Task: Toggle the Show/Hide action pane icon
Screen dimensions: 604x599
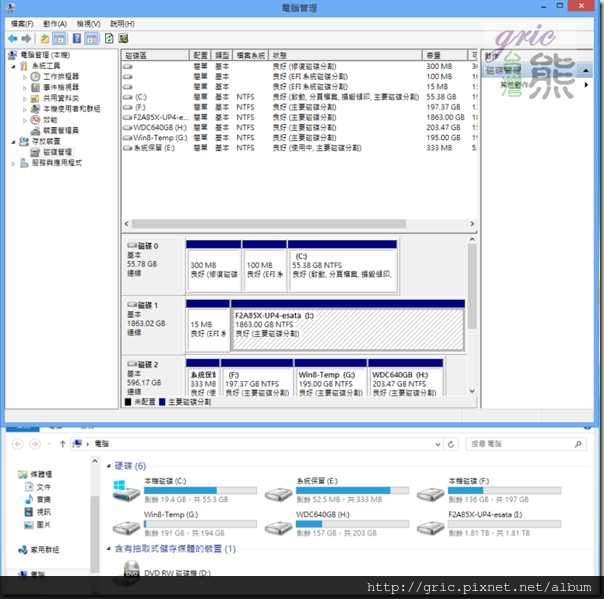Action: click(x=92, y=39)
